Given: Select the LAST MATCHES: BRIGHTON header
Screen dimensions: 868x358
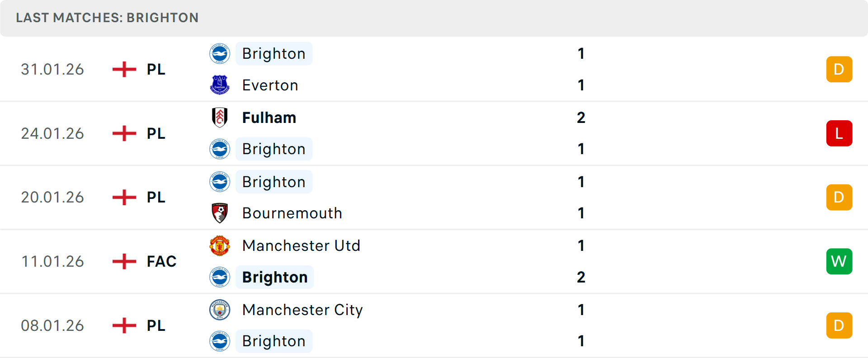Looking at the screenshot, I should (x=107, y=18).
